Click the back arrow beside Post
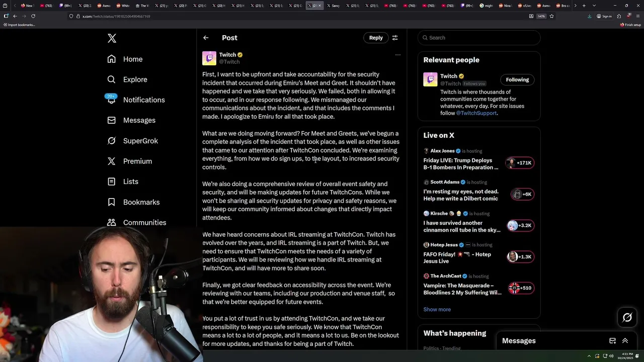 [206, 38]
